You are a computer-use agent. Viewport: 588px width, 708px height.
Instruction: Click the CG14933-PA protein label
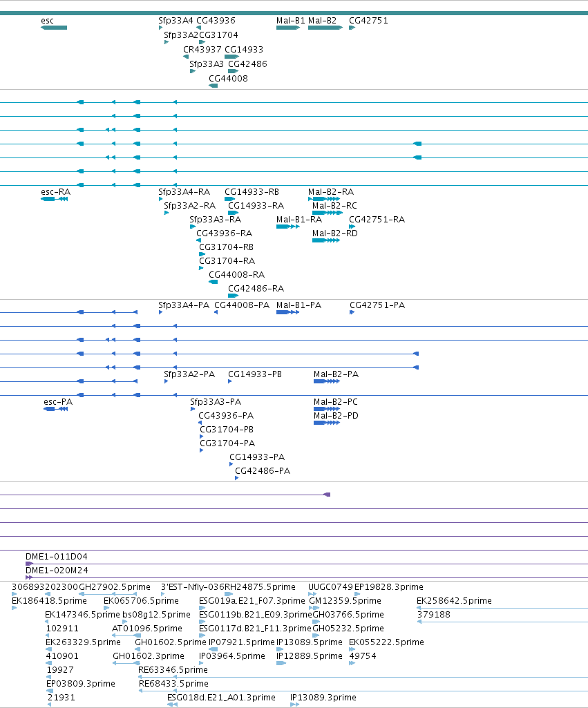(x=257, y=457)
